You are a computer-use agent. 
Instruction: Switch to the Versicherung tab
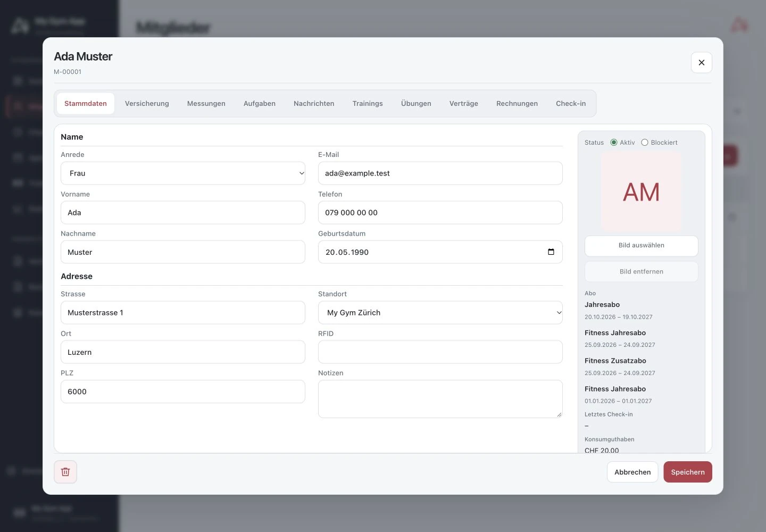tap(147, 104)
